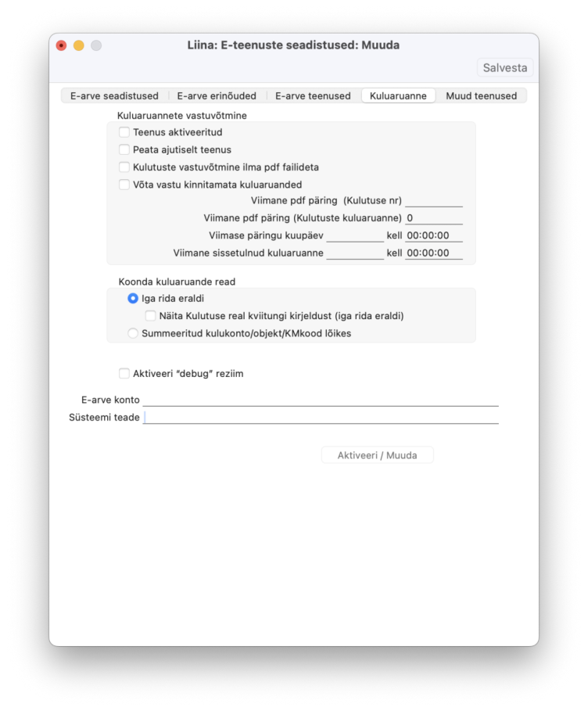Select the E-arve teenused tab
588x711 pixels.
(313, 96)
